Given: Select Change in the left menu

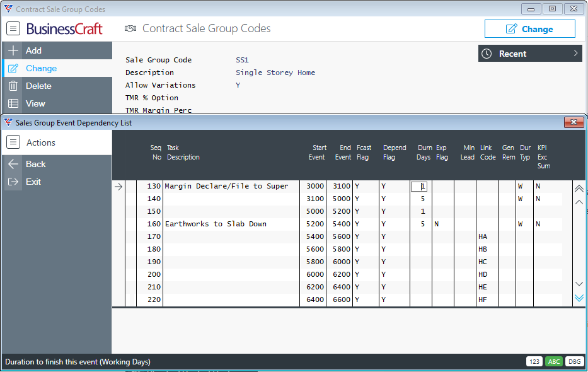Looking at the screenshot, I should [x=57, y=68].
